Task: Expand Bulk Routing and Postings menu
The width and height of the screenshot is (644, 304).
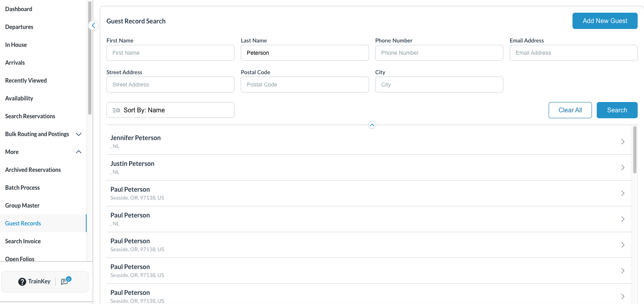Action: point(79,134)
